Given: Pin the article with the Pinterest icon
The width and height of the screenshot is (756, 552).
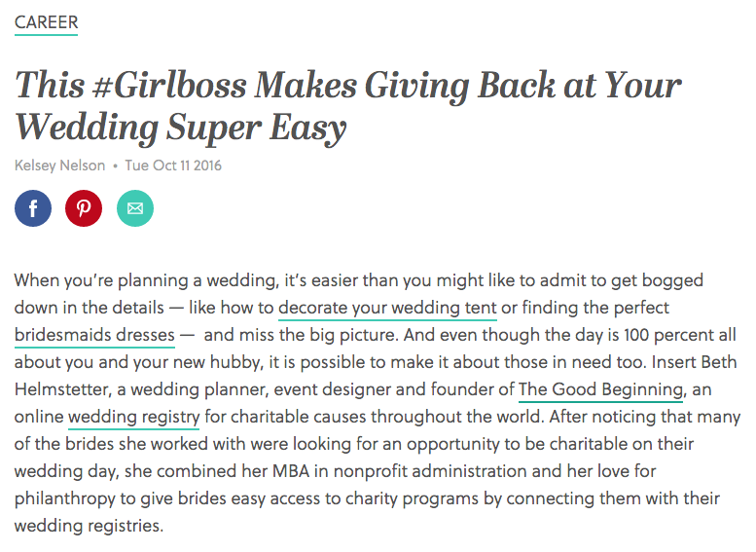Looking at the screenshot, I should click(x=84, y=208).
